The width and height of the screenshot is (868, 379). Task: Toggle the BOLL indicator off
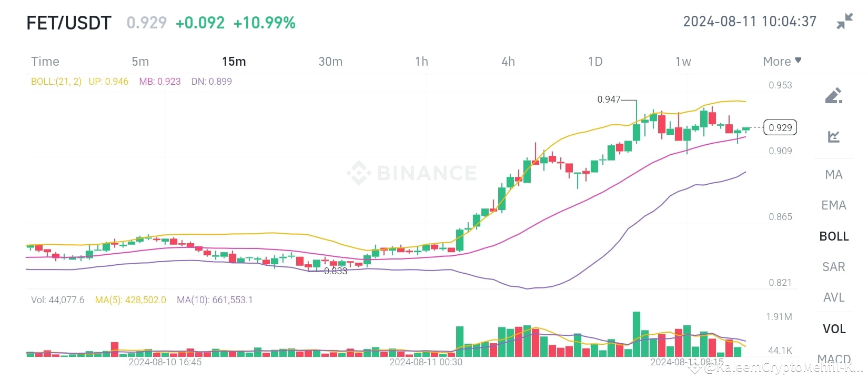click(x=833, y=236)
